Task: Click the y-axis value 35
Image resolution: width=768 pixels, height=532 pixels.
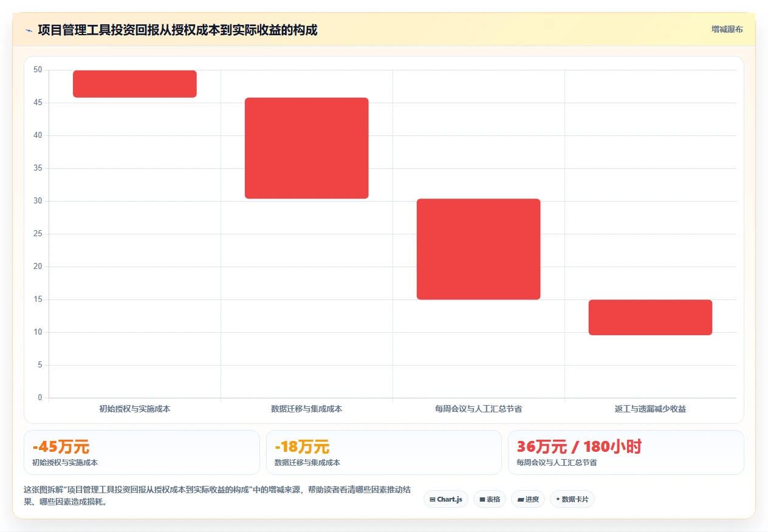Action: (x=38, y=168)
